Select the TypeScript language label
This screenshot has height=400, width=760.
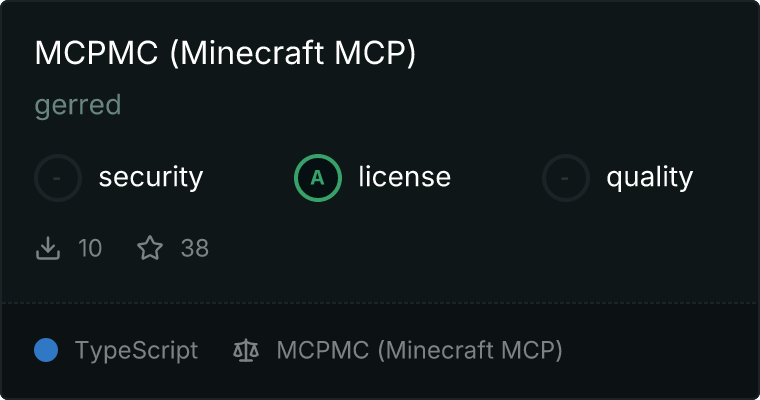pyautogui.click(x=136, y=351)
